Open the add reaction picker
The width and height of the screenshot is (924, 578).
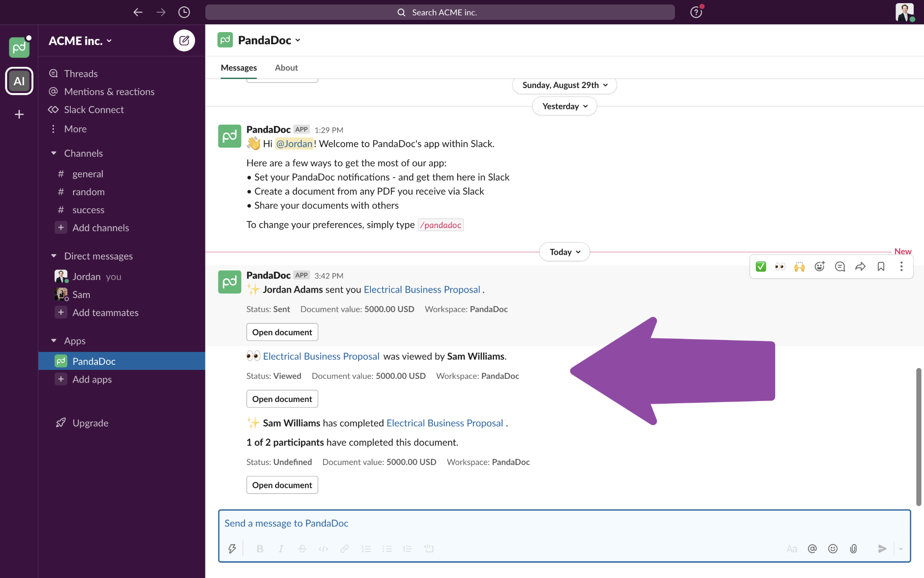820,266
